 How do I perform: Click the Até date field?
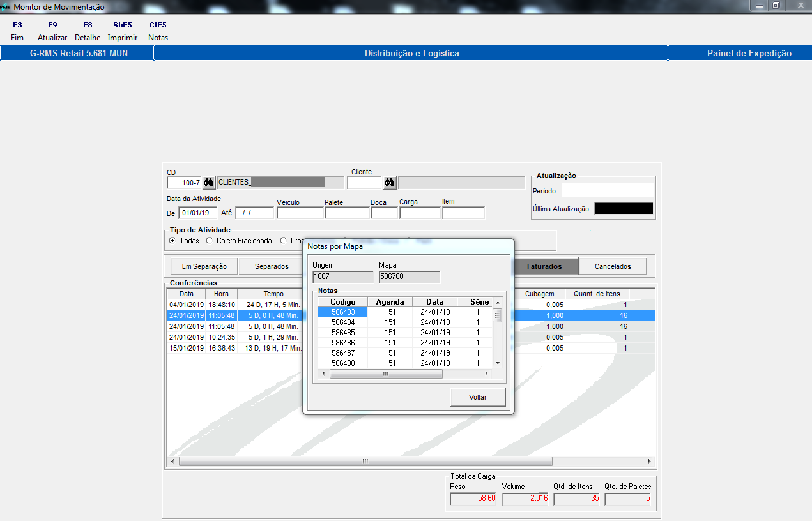tap(255, 213)
